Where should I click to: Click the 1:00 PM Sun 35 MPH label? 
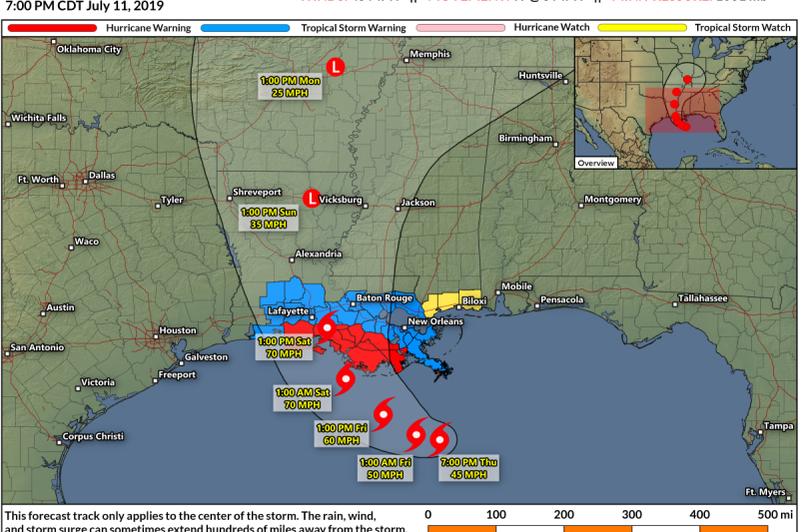[268, 219]
